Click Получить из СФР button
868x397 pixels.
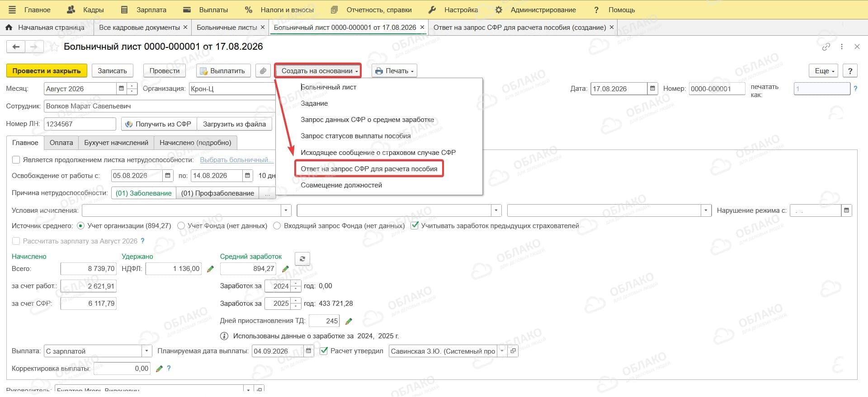pos(159,124)
